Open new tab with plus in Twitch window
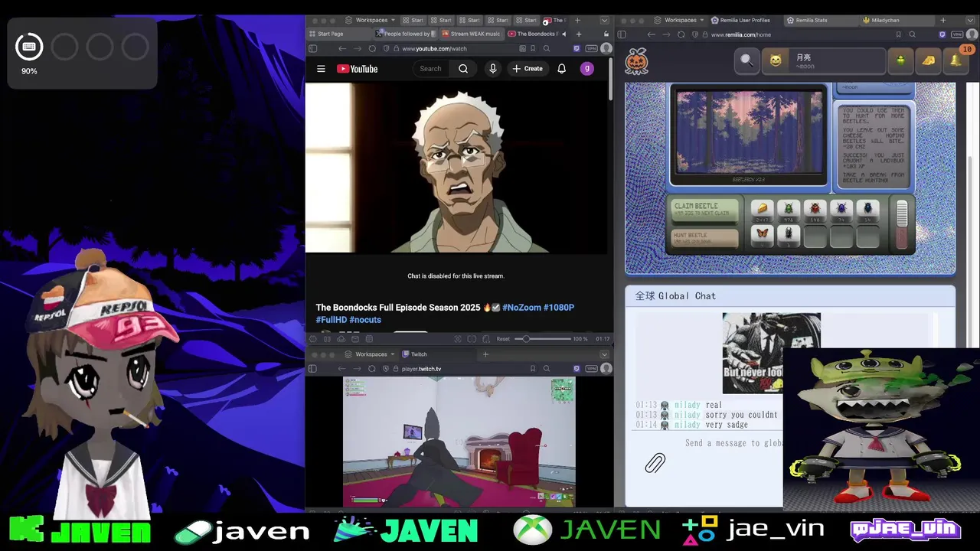The width and height of the screenshot is (980, 551). pos(485,354)
